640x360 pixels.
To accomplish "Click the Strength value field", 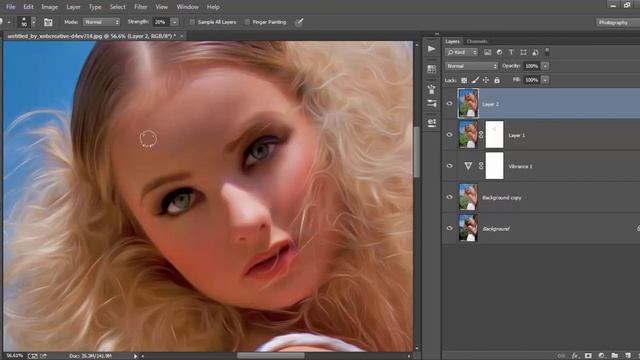I will tap(160, 22).
